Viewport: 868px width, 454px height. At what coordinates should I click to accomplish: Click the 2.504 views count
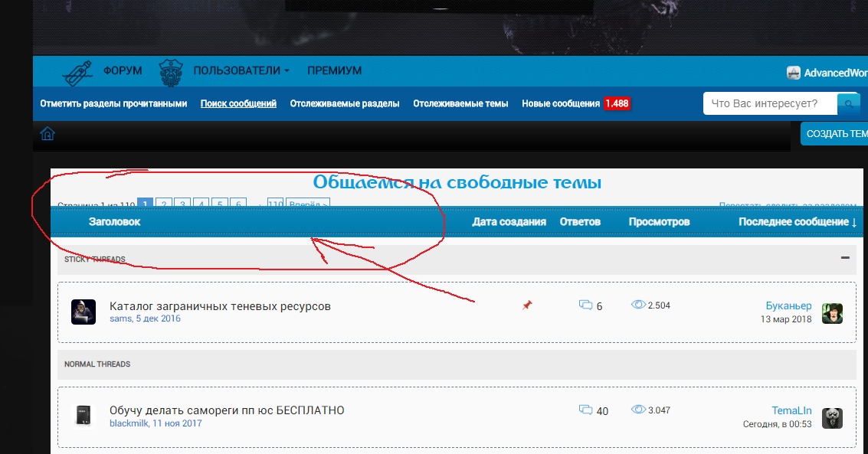point(660,305)
